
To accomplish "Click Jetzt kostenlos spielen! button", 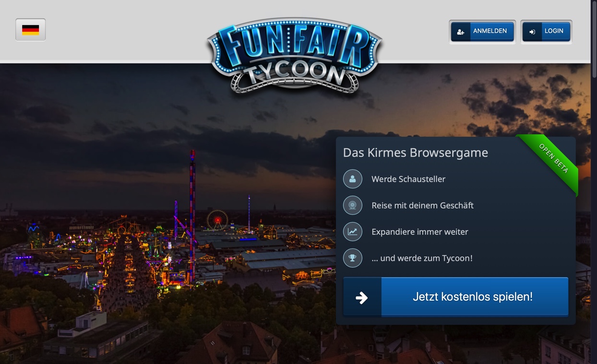I will coord(455,297).
